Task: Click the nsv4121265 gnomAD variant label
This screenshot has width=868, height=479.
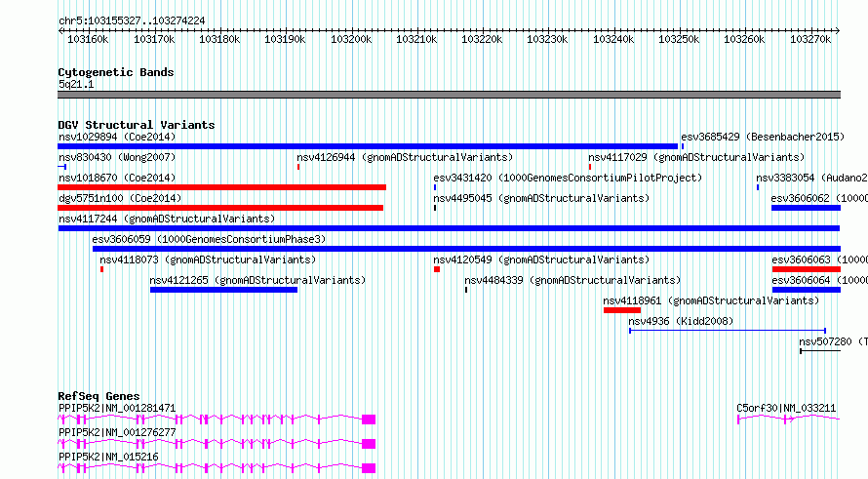Action: tap(257, 280)
